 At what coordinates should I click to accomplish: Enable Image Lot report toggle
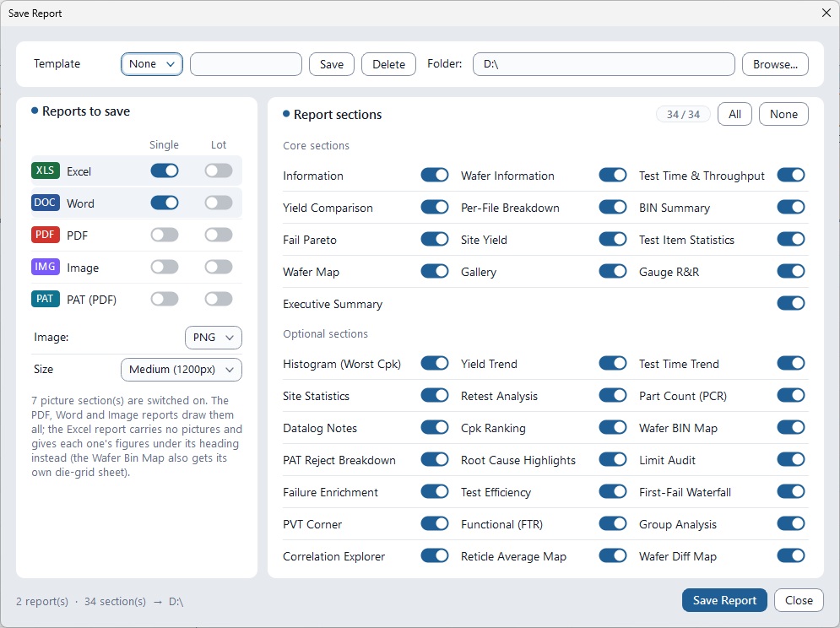[x=219, y=267]
